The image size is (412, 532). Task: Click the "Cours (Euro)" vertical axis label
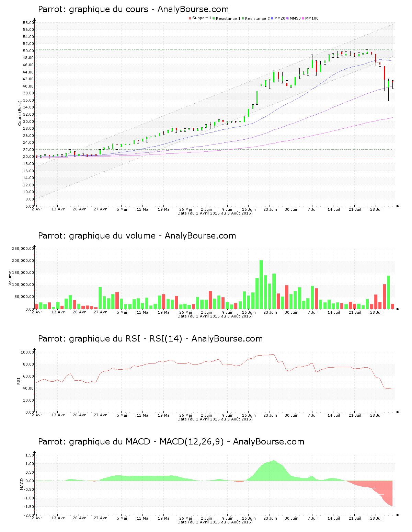tap(20, 113)
